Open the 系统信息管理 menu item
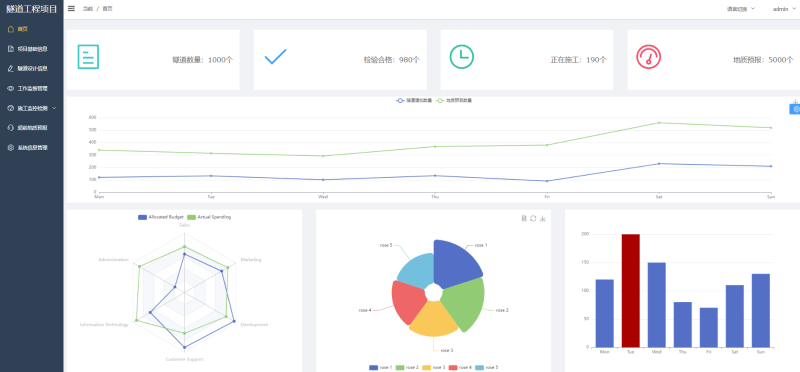The height and width of the screenshot is (372, 800). click(32, 147)
